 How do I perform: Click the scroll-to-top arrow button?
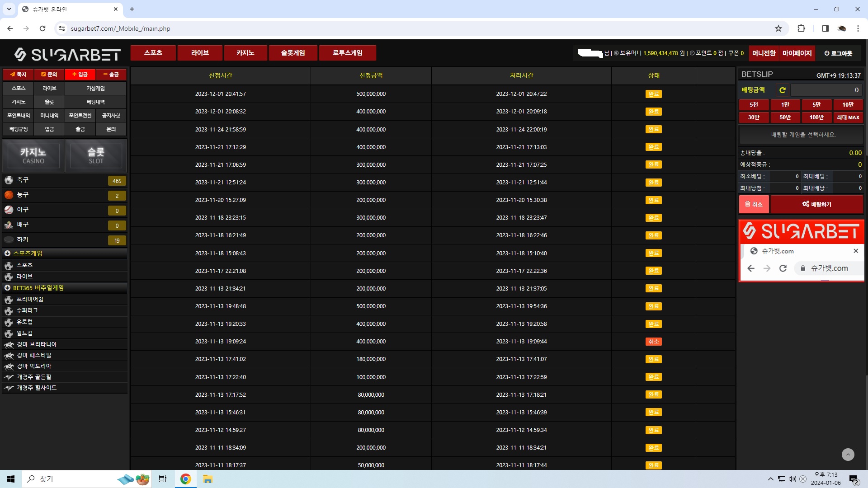pos(848,455)
